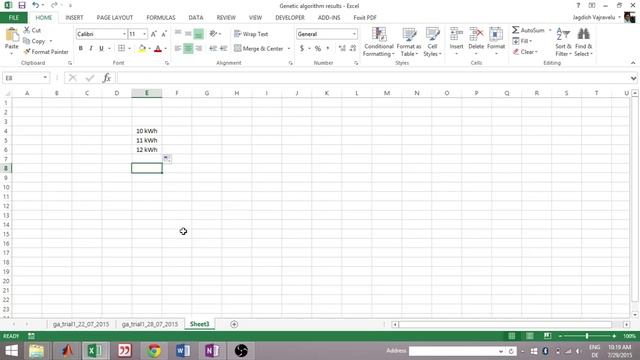Image resolution: width=640 pixels, height=360 pixels.
Task: Open the Orientation text rotation icon
Action: tap(213, 34)
